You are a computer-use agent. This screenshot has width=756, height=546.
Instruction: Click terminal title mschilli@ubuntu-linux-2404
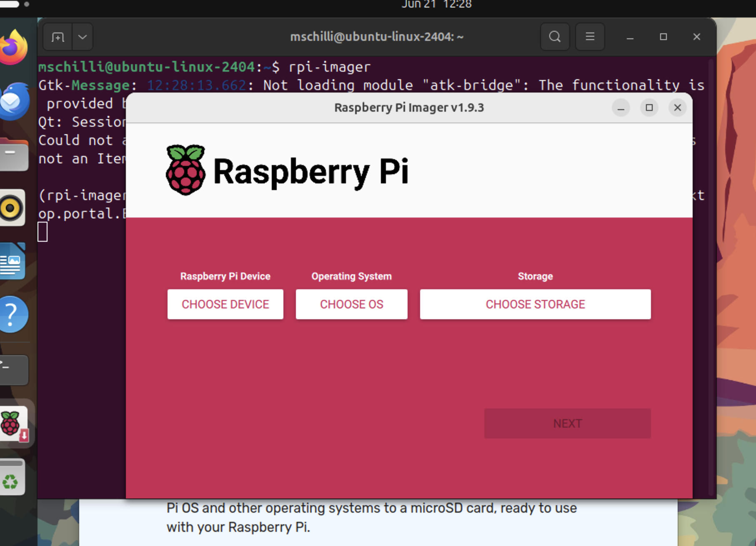coord(377,37)
